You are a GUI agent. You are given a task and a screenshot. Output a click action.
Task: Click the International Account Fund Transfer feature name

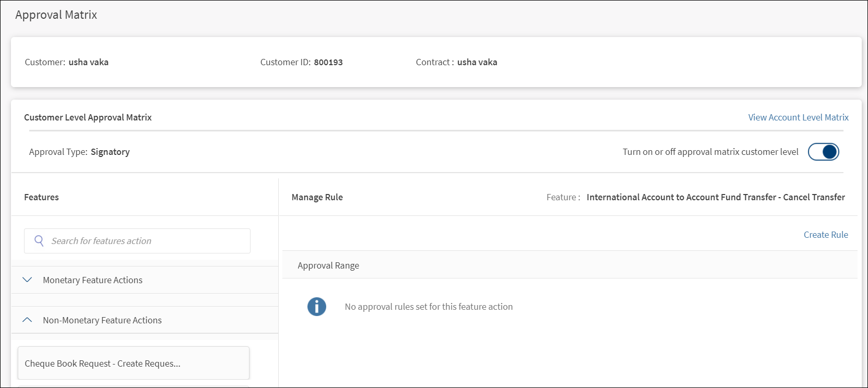point(715,197)
